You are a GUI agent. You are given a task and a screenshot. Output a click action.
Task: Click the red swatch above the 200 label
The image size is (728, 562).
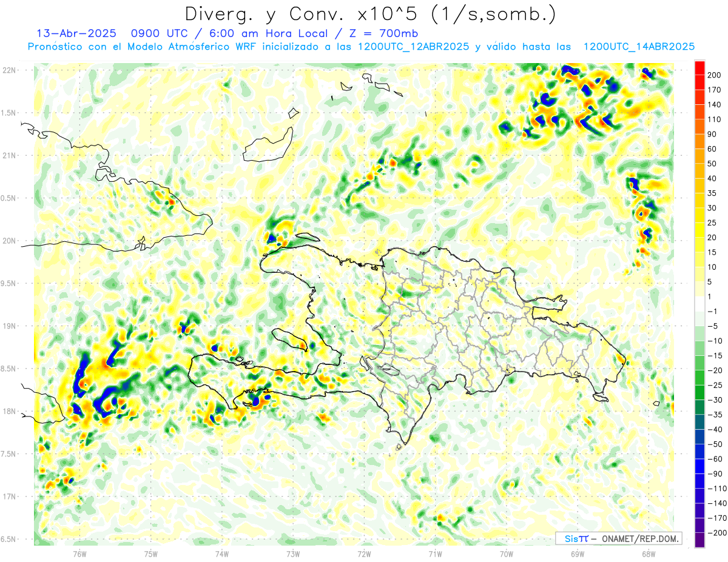(699, 67)
